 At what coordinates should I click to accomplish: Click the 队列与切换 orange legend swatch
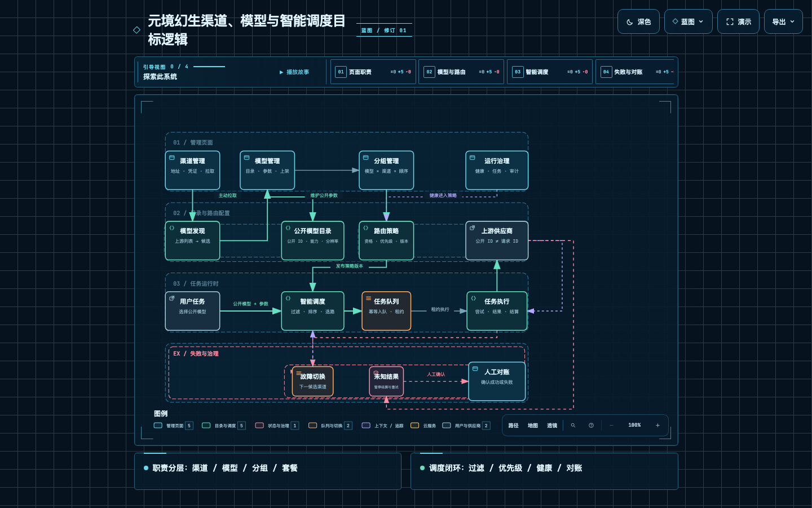click(312, 426)
